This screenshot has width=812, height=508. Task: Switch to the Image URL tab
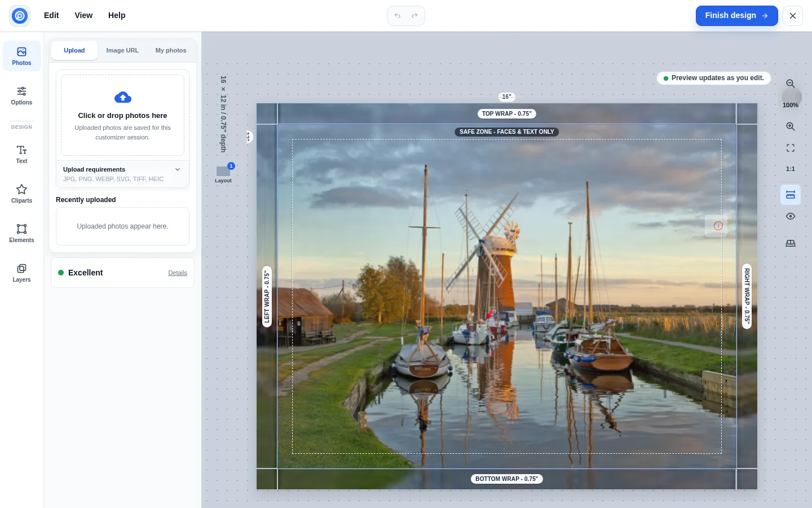(x=122, y=50)
